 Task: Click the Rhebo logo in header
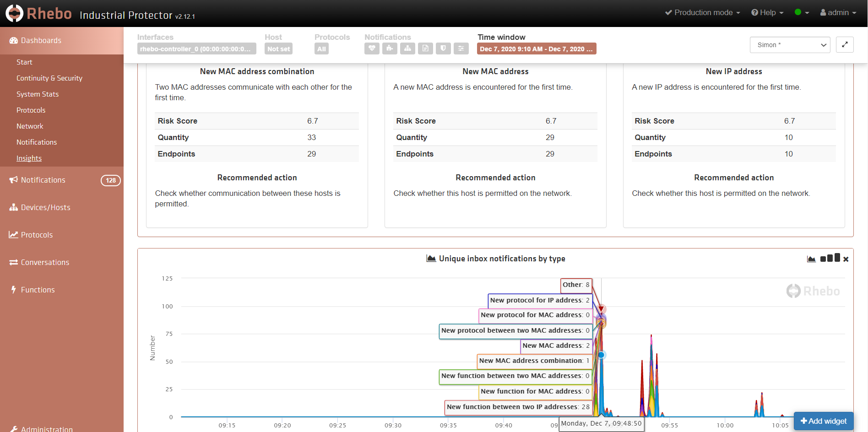click(39, 13)
